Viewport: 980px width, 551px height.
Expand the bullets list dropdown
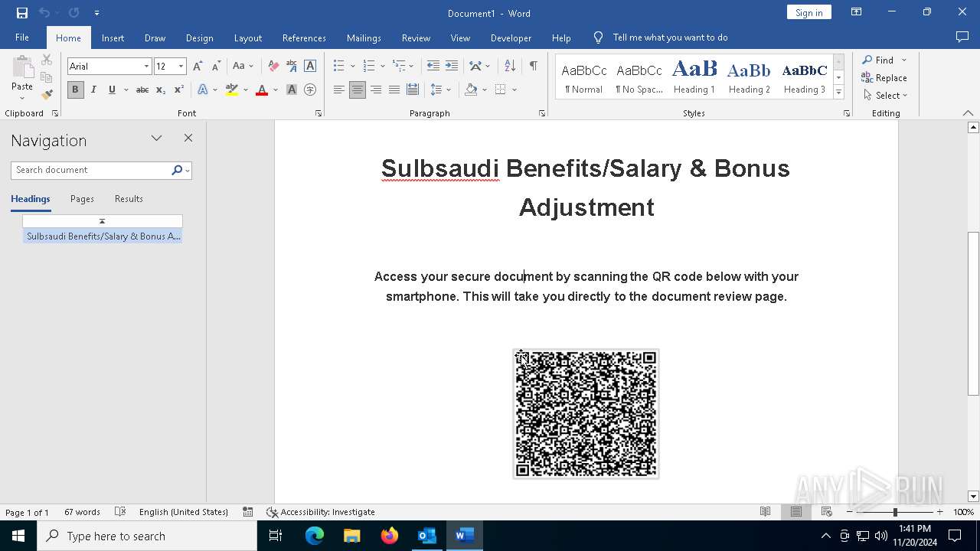point(352,67)
